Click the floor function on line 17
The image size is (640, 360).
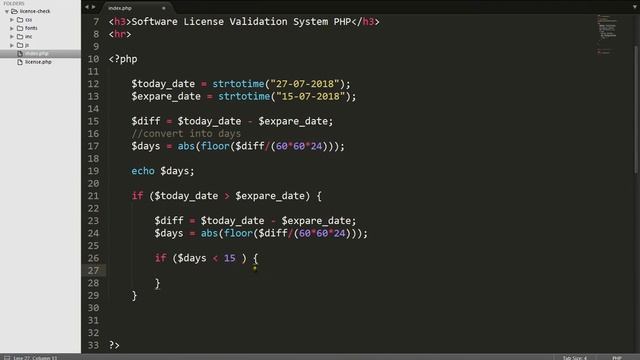215,146
